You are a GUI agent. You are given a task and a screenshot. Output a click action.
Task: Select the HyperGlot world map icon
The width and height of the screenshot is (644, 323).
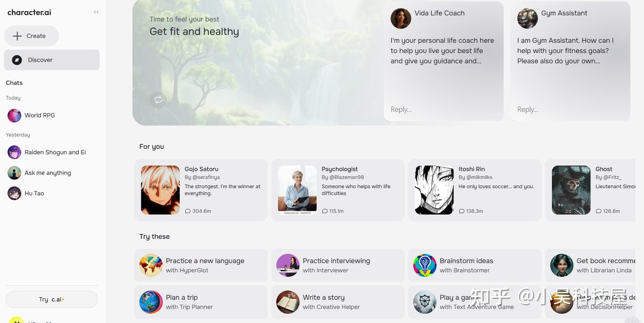pyautogui.click(x=151, y=265)
